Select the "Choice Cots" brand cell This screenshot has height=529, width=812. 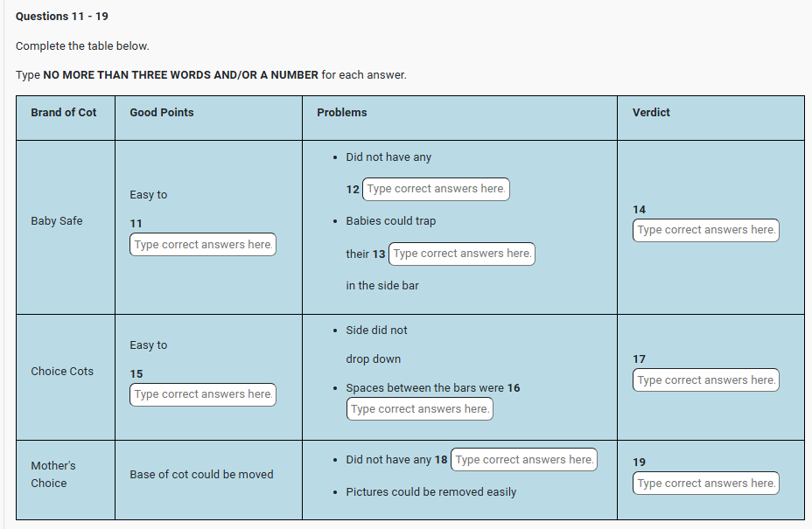point(62,372)
